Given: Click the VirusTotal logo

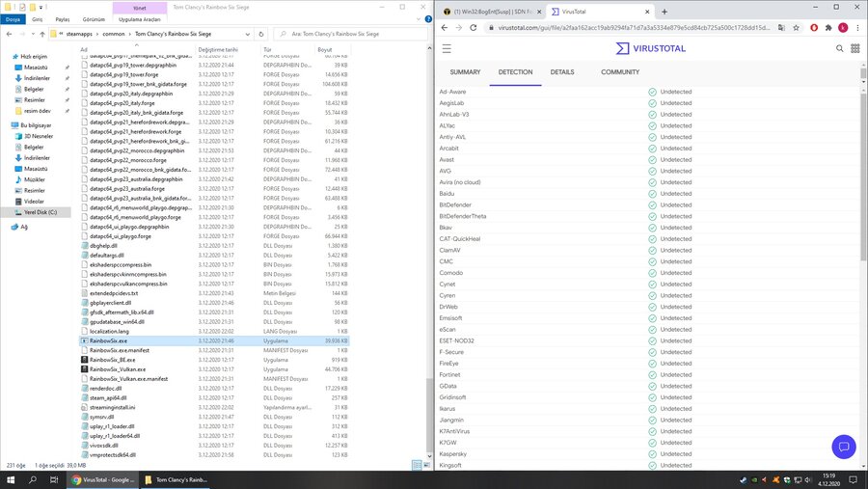Looking at the screenshot, I should click(x=650, y=49).
